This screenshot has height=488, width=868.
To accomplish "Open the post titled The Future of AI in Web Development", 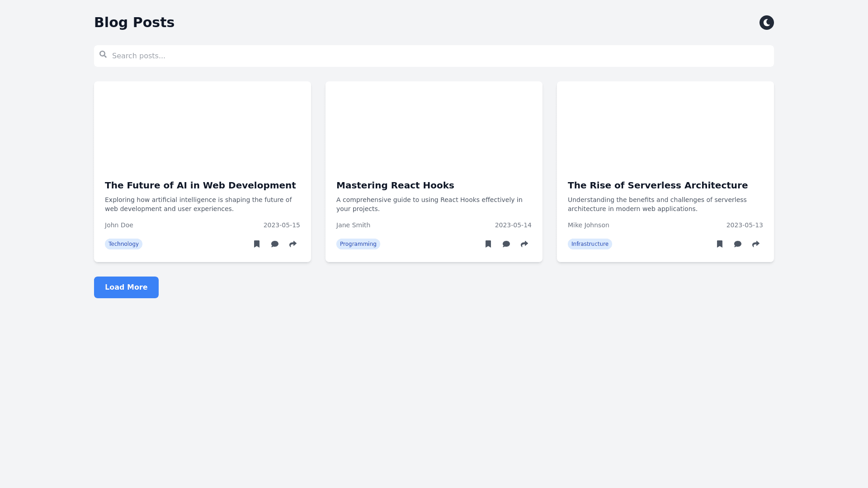I will [x=200, y=185].
